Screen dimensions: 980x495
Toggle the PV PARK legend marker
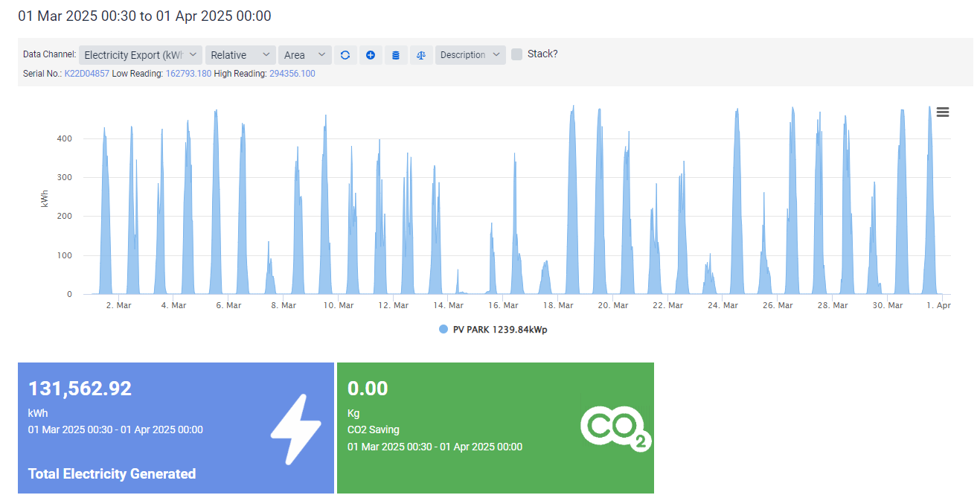443,329
